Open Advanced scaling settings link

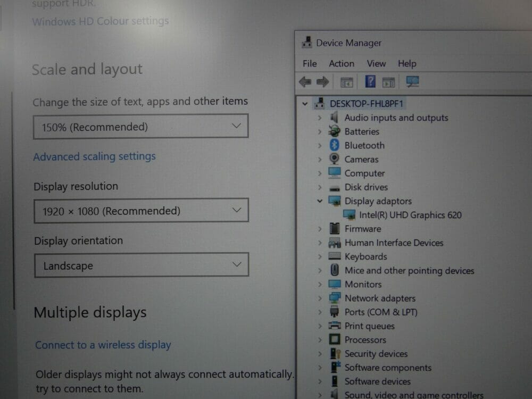click(x=94, y=156)
